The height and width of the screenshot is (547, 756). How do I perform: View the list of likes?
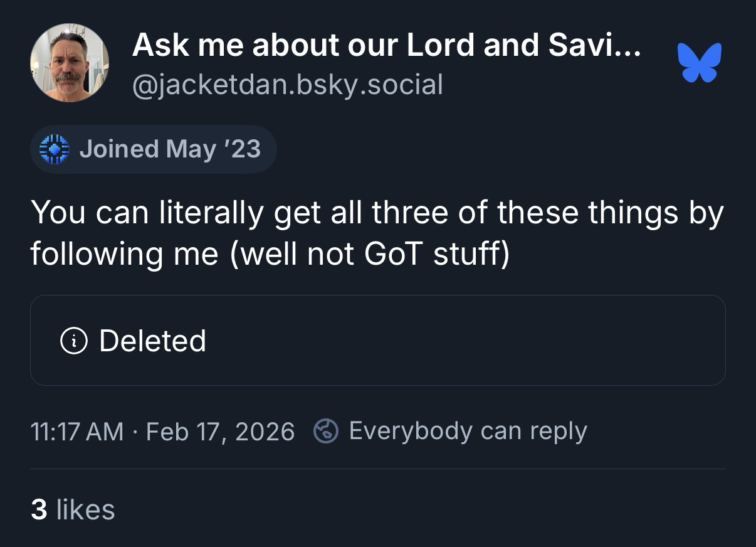coord(73,509)
